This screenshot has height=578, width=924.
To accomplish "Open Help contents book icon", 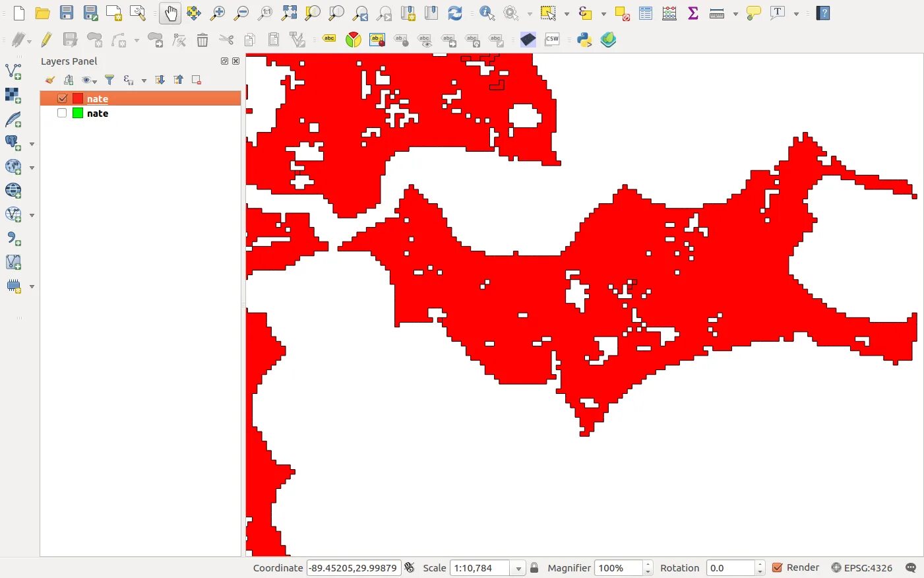I will point(823,13).
